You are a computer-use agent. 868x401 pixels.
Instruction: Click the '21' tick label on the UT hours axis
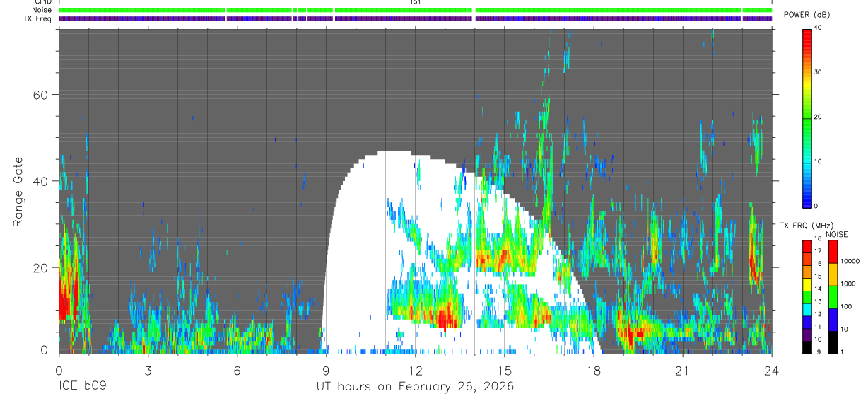[x=682, y=371]
